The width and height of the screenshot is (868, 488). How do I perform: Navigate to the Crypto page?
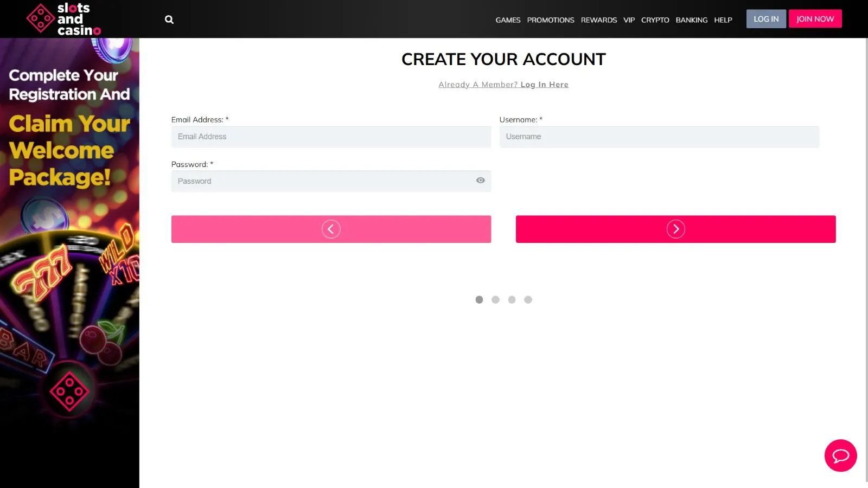pyautogui.click(x=655, y=20)
